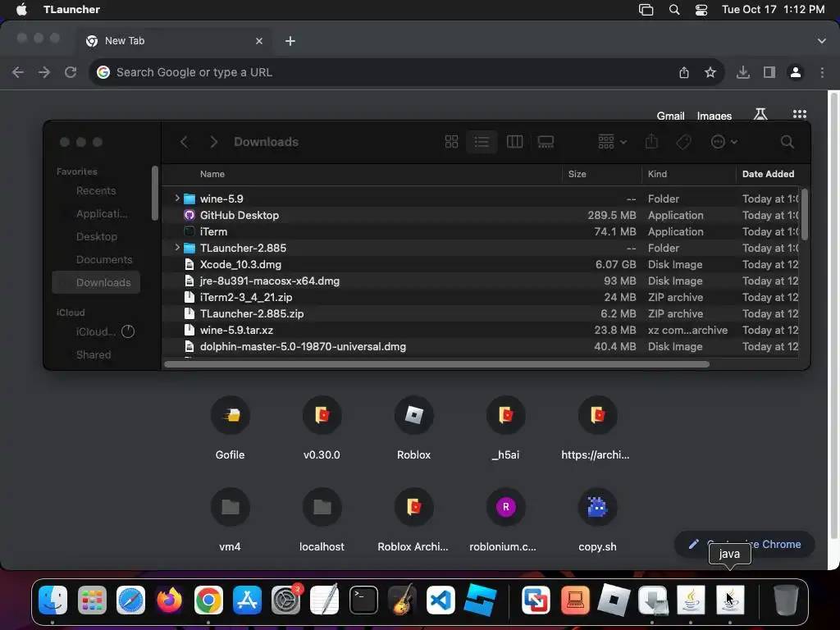Add a new Chrome tab
This screenshot has height=630, width=840.
(x=290, y=41)
